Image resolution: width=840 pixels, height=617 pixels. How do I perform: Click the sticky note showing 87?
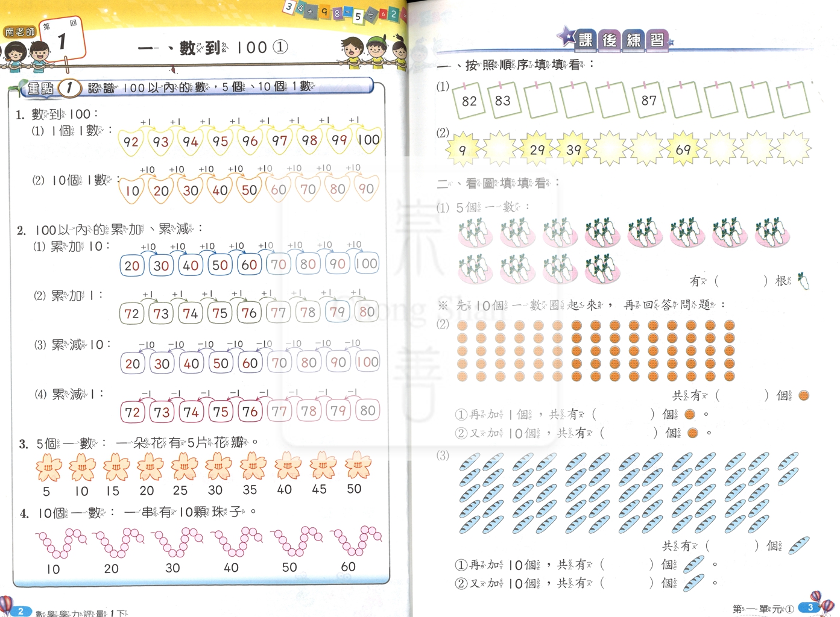click(x=649, y=100)
